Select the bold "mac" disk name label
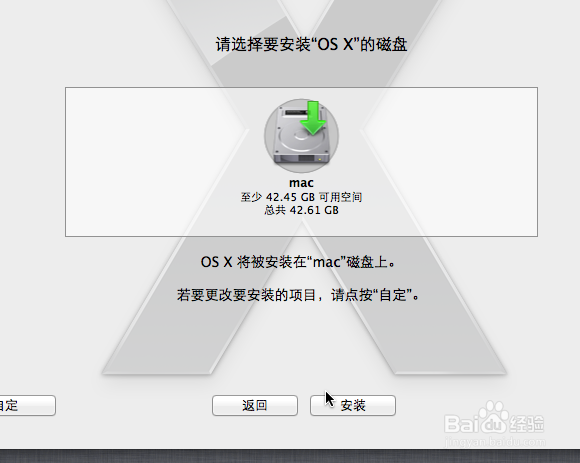Image resolution: width=580 pixels, height=463 pixels. tap(301, 183)
